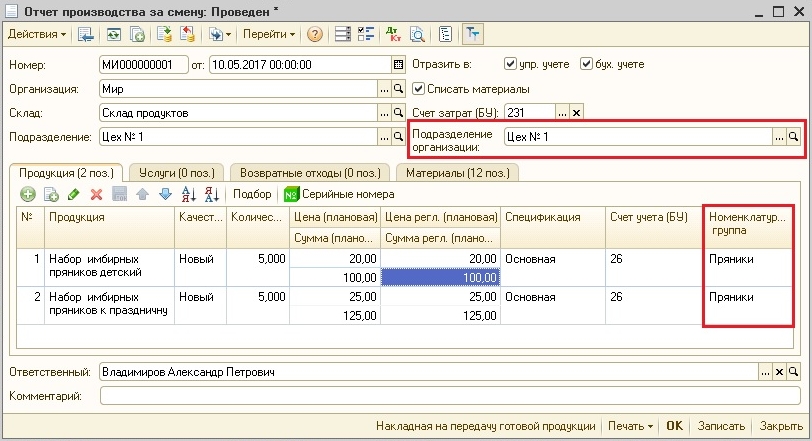Click the Записать button
This screenshot has width=812, height=441.
pos(721,427)
